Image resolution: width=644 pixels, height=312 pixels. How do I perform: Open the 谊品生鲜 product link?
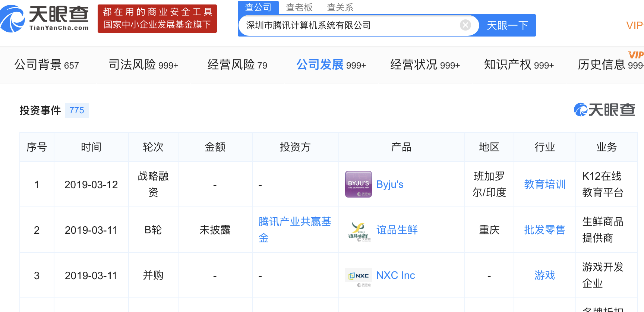[x=397, y=230]
